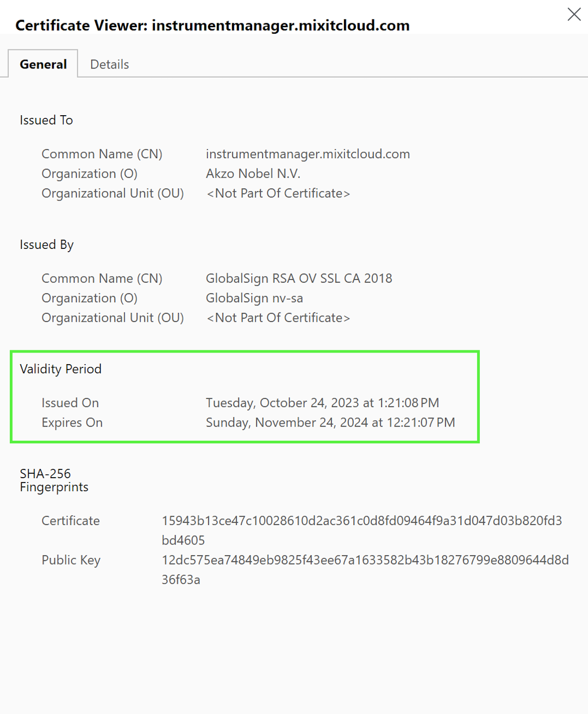Click the Expires On date value
The height and width of the screenshot is (714, 588).
tap(330, 422)
